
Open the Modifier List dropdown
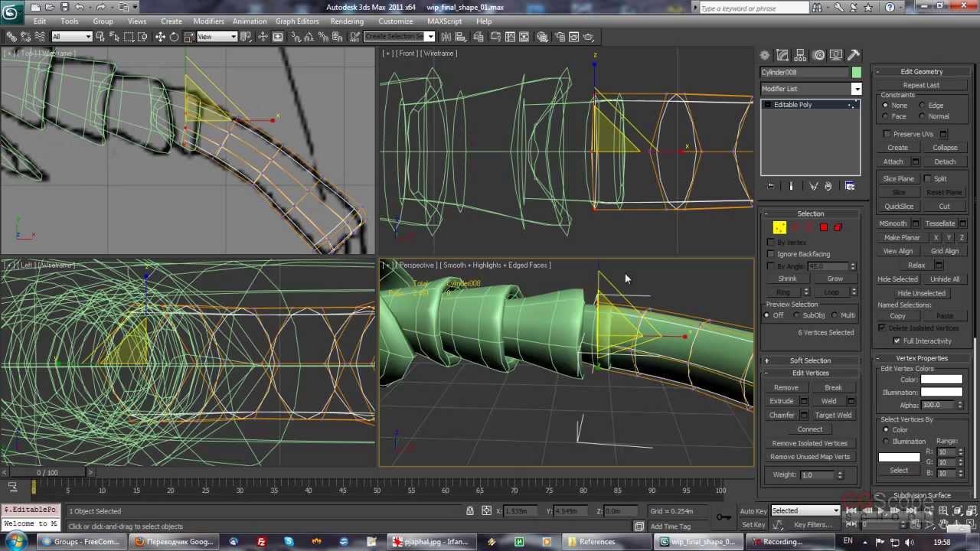click(856, 89)
